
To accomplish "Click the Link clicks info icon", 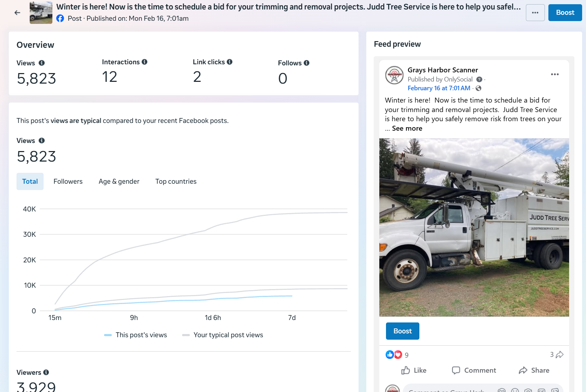I will (230, 62).
